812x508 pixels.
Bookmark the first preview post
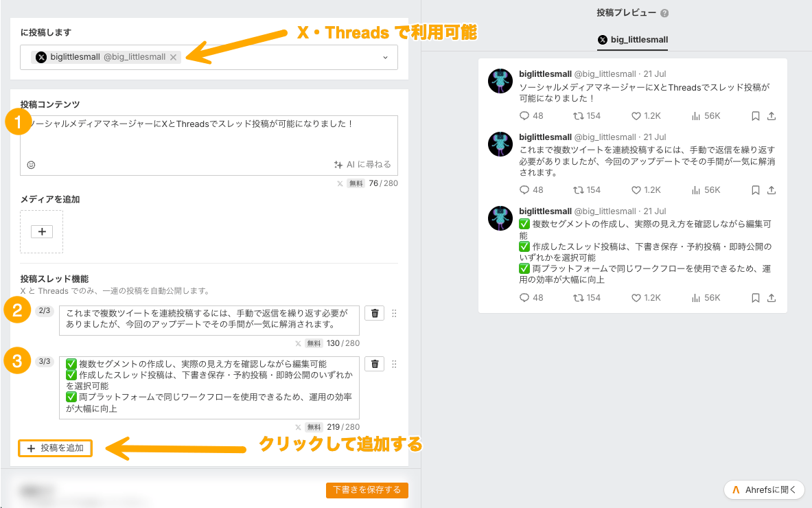pyautogui.click(x=756, y=116)
